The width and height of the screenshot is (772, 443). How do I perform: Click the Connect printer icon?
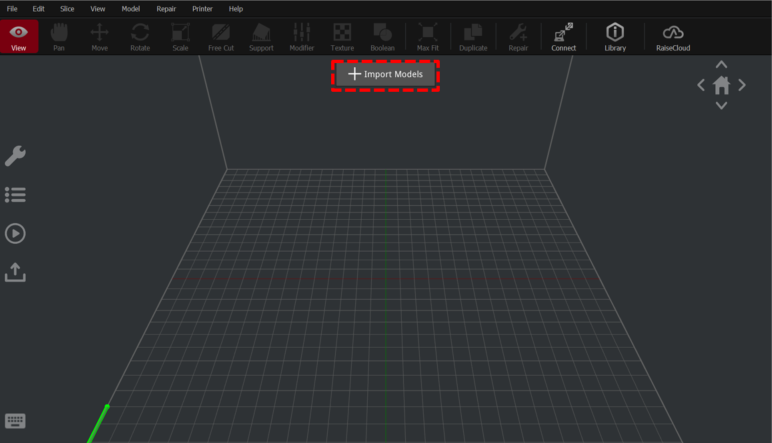pyautogui.click(x=563, y=36)
